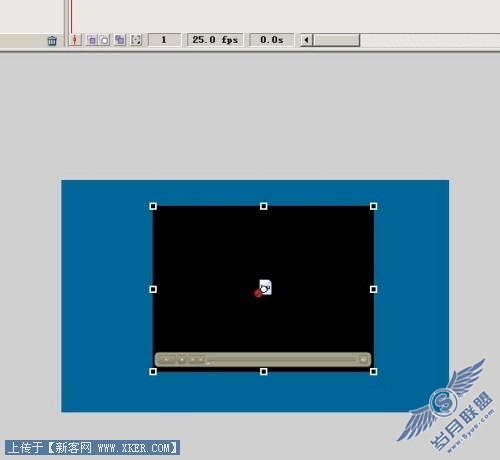Click the current frame number field

tap(164, 40)
